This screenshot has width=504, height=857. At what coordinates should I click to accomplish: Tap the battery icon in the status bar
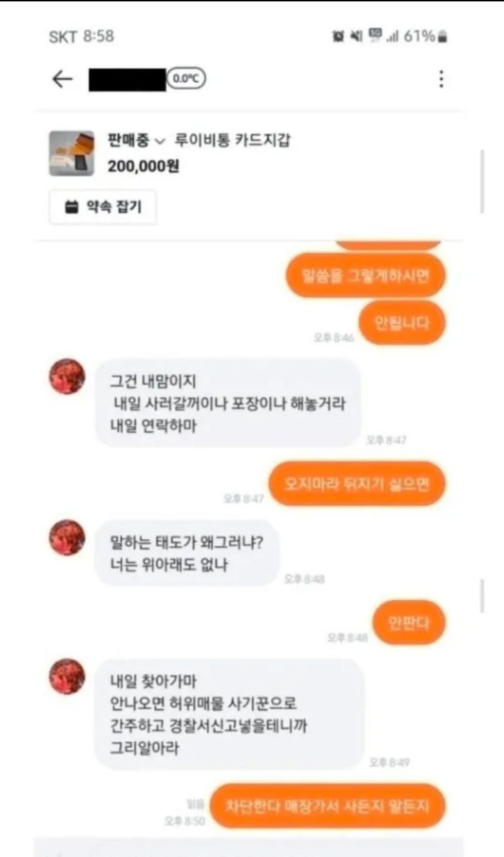coord(442,36)
